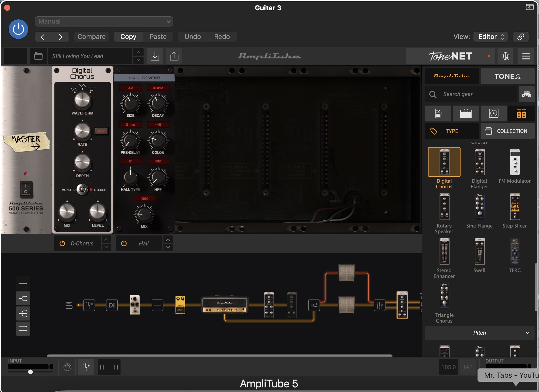This screenshot has width=539, height=392.
Task: Filter gear by COLLECTION
Action: 507,131
